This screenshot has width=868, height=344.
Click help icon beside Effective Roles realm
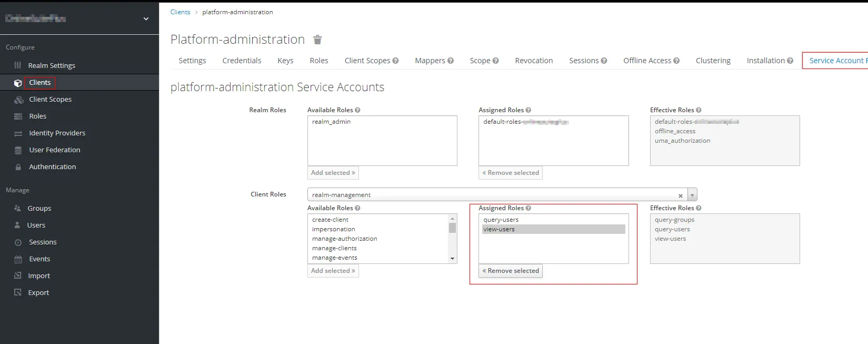coord(699,110)
